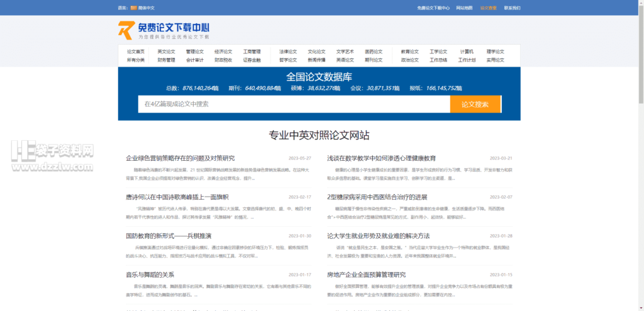
Task: Open the 哲学论文 category
Action: pos(288,60)
